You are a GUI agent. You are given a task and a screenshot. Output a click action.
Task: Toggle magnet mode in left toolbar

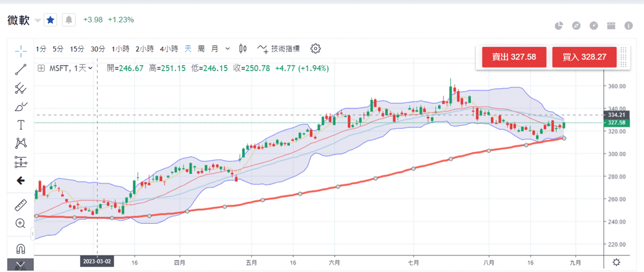pyautogui.click(x=21, y=249)
